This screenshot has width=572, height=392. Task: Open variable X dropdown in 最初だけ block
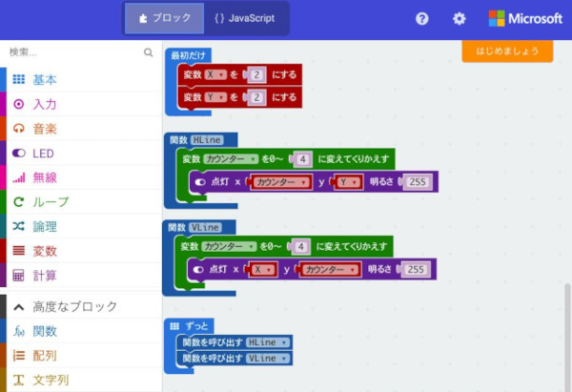(x=215, y=74)
